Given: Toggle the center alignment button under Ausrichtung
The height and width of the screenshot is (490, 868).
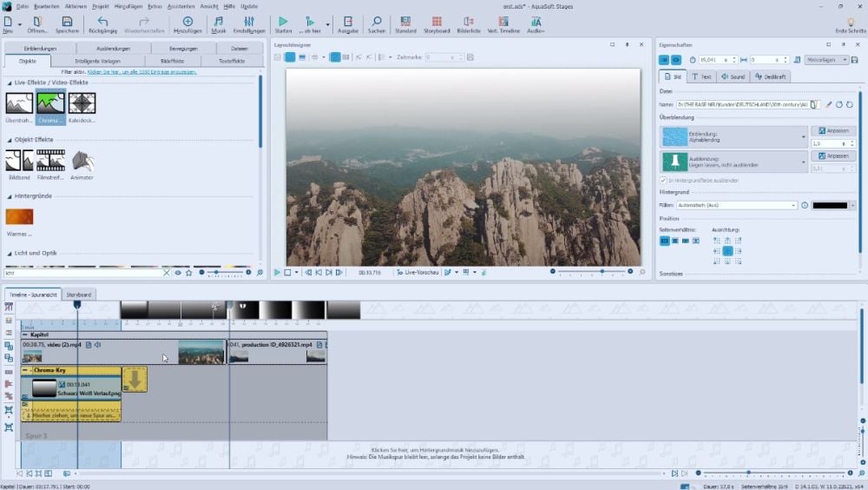Looking at the screenshot, I should point(727,250).
